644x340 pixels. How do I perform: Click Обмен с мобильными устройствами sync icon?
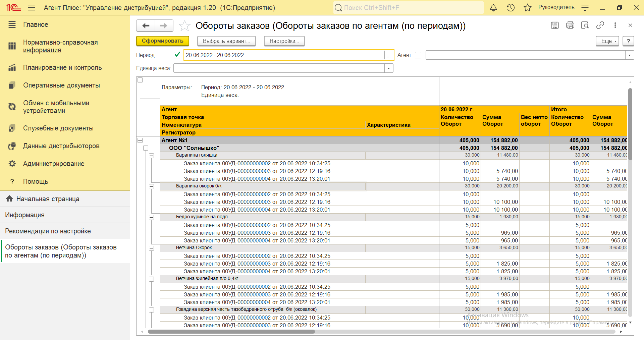click(12, 107)
